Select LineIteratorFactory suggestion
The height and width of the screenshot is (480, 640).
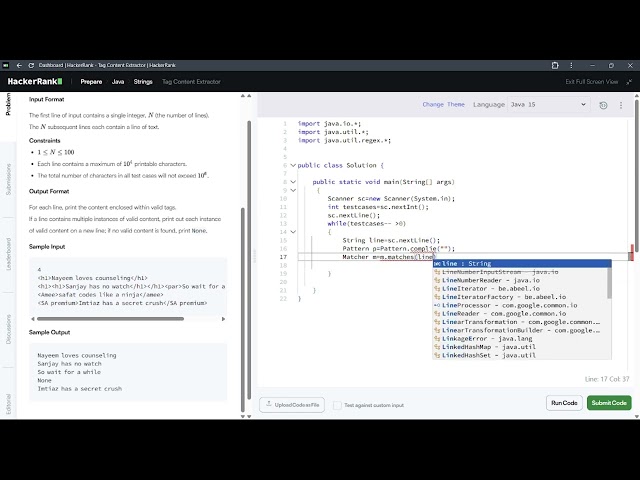520,297
